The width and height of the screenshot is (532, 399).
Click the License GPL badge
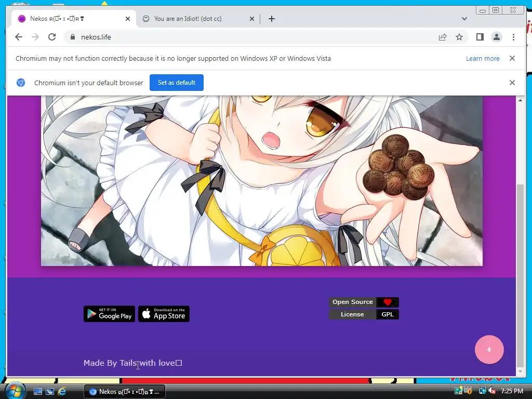[x=364, y=314]
